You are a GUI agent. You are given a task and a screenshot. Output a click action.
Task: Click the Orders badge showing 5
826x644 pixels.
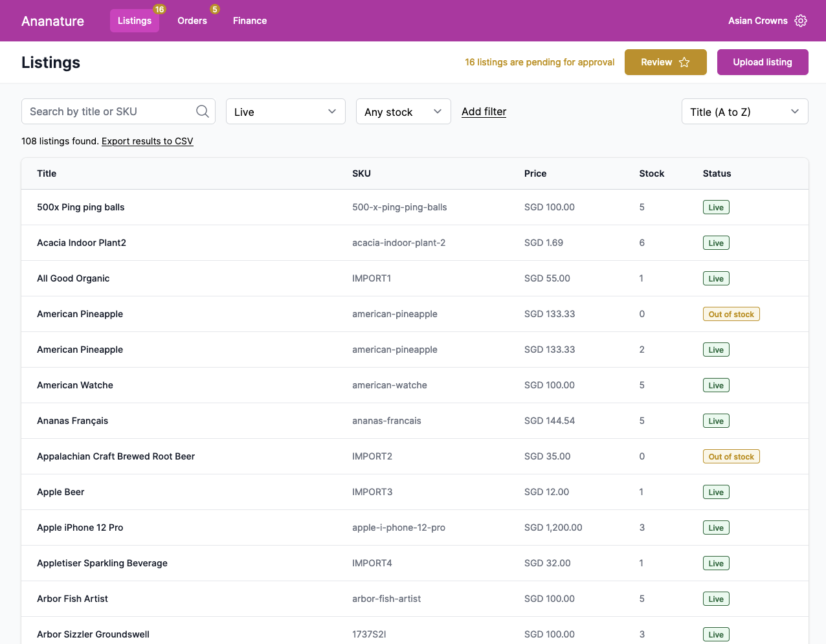click(215, 10)
